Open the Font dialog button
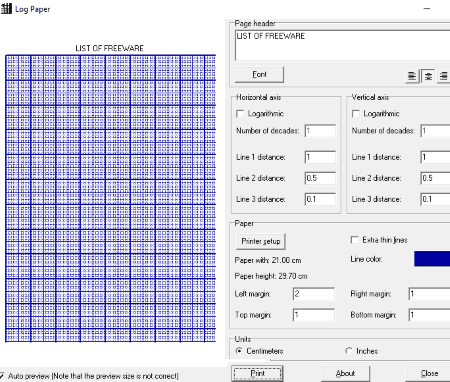Image resolution: width=450 pixels, height=382 pixels. click(259, 74)
